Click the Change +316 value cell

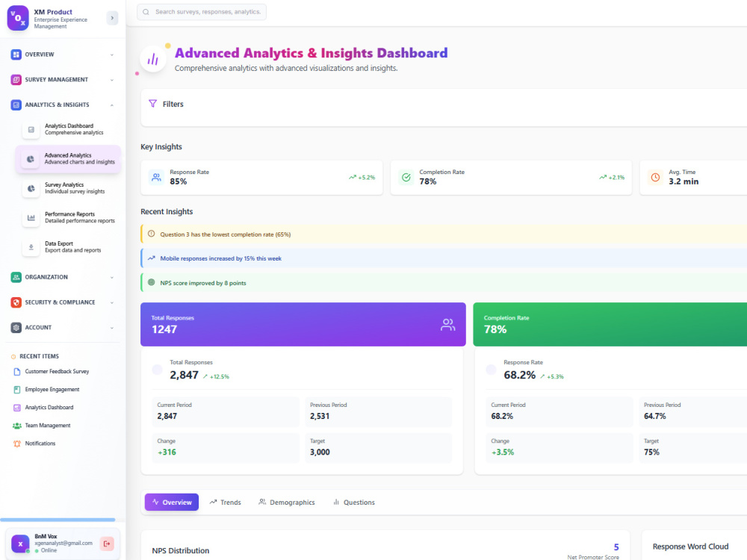tap(226, 447)
